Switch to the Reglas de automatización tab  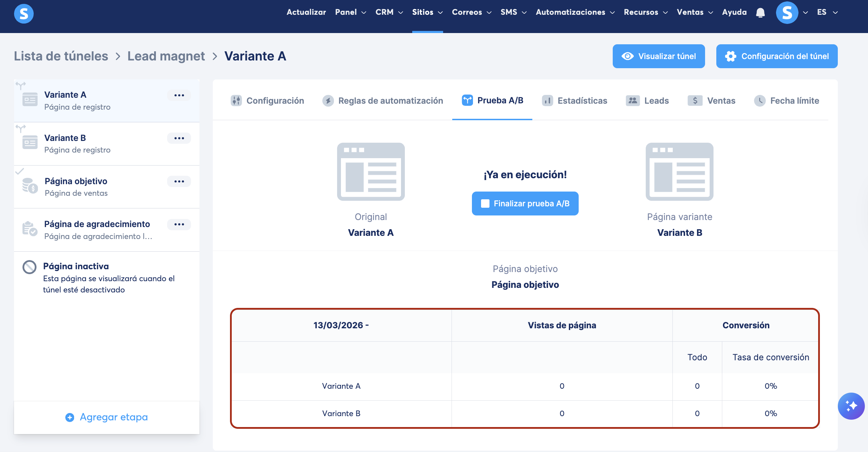click(x=383, y=101)
